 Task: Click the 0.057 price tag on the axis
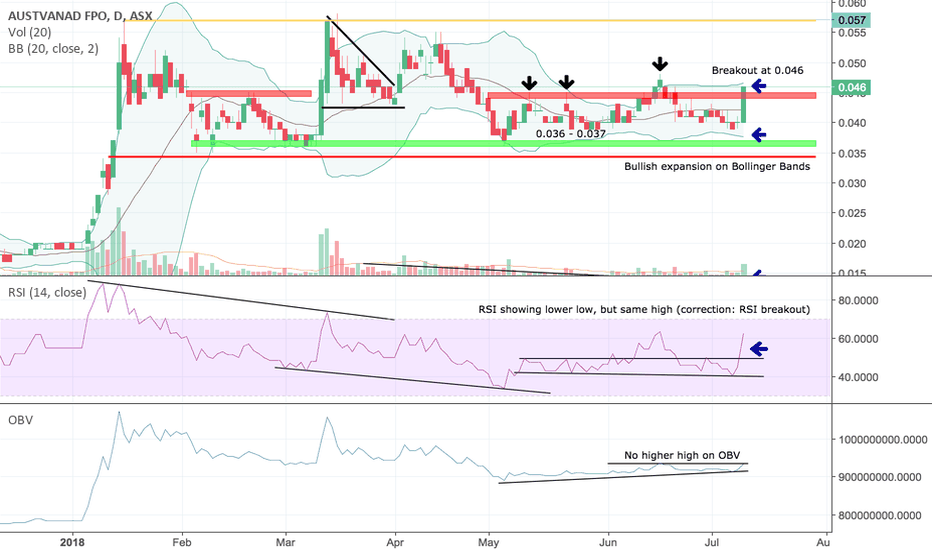(852, 20)
